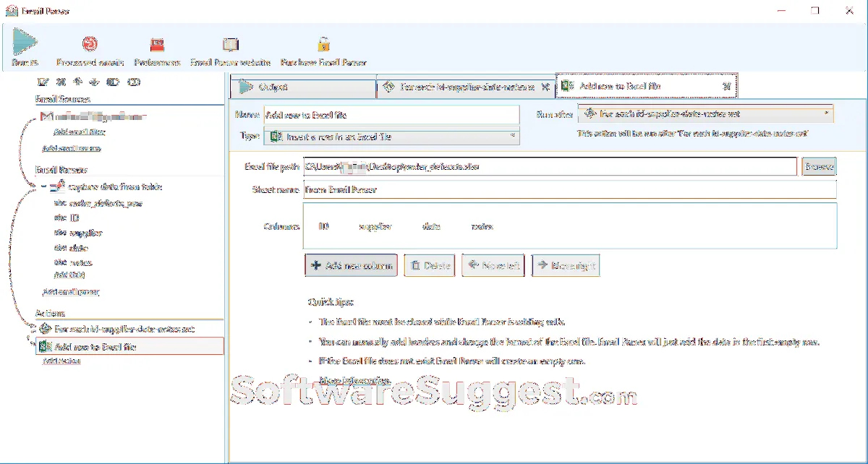
Task: Click the Add field link under parser fields
Action: [x=69, y=275]
